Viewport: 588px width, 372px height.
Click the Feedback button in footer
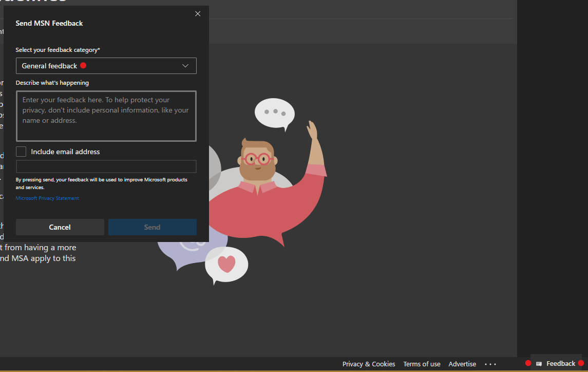pyautogui.click(x=556, y=363)
